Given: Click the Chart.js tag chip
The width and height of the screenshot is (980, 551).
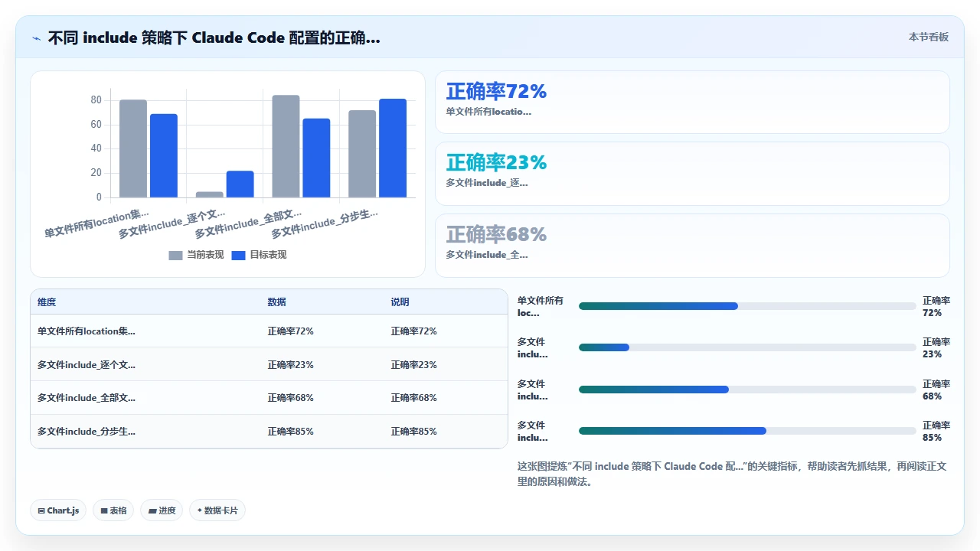Looking at the screenshot, I should 58,510.
